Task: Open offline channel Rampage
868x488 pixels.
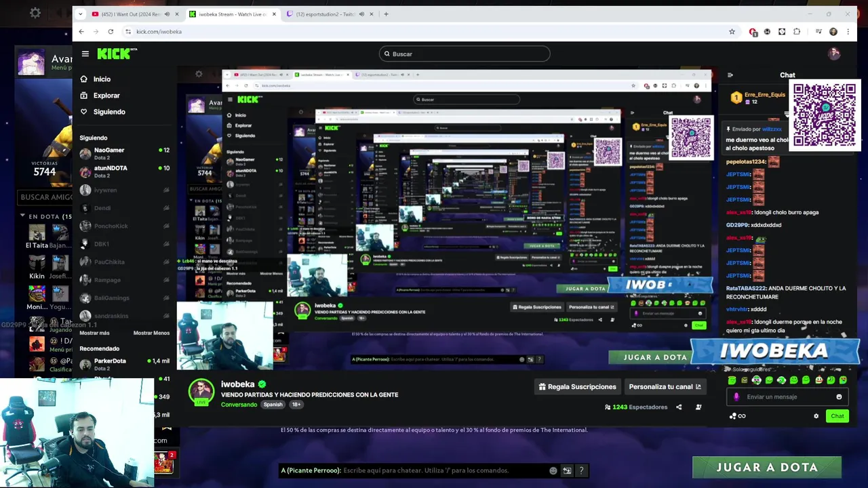Action: (125, 280)
